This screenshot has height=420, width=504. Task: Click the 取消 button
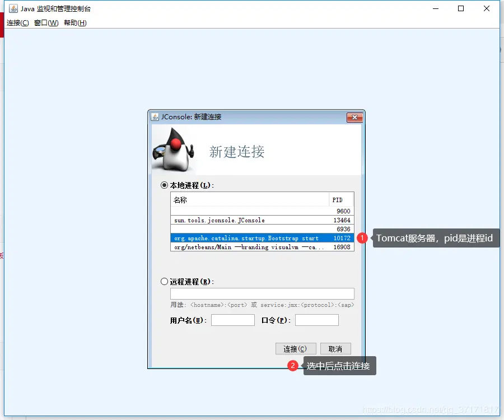(x=335, y=349)
